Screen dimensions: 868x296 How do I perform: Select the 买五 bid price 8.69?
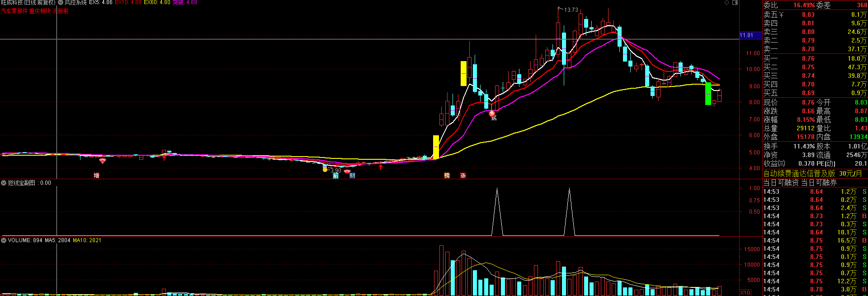click(x=808, y=93)
